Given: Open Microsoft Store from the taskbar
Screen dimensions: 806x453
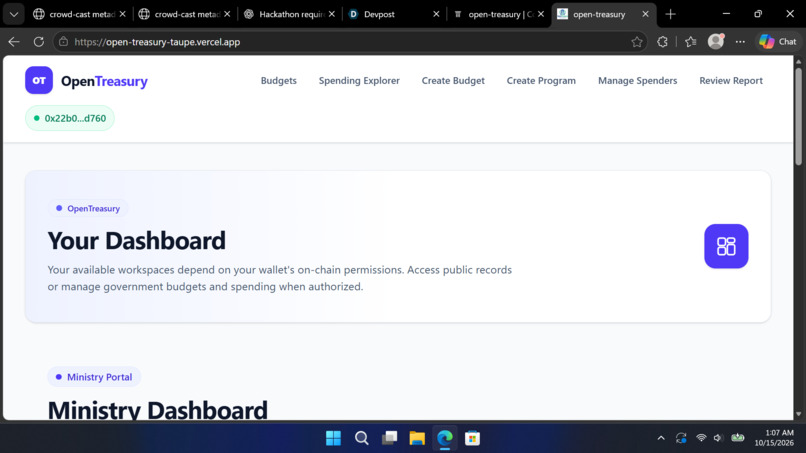Looking at the screenshot, I should click(x=472, y=438).
